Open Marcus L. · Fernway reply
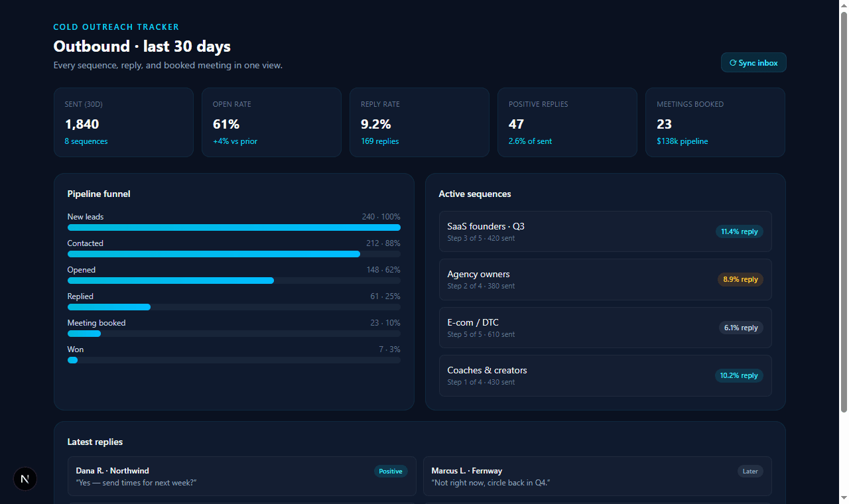The height and width of the screenshot is (504, 849). click(x=598, y=476)
